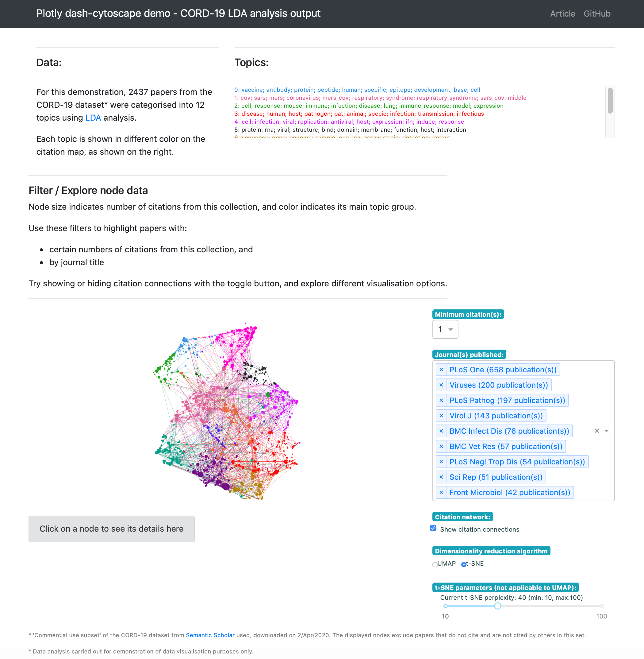Follow the LDA hyperlink
This screenshot has height=659, width=644.
point(93,118)
